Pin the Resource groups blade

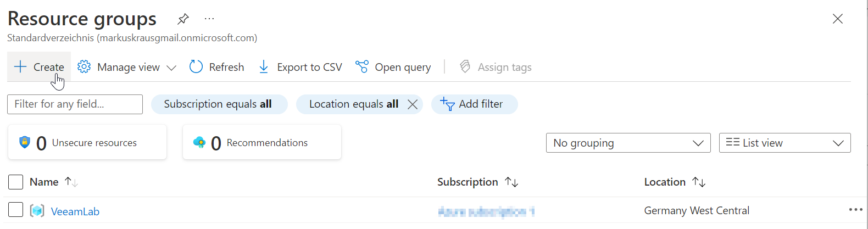pos(183,19)
